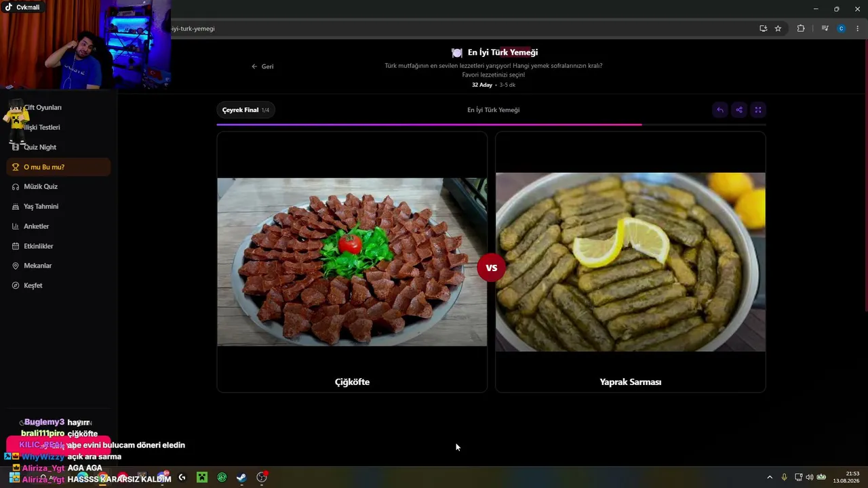Open the browser profile avatar C
The width and height of the screenshot is (868, 488).
[x=842, y=28]
